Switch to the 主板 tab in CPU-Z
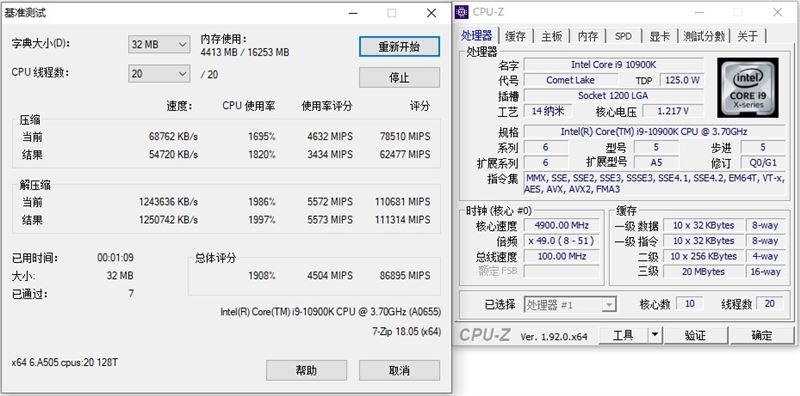 [552, 36]
